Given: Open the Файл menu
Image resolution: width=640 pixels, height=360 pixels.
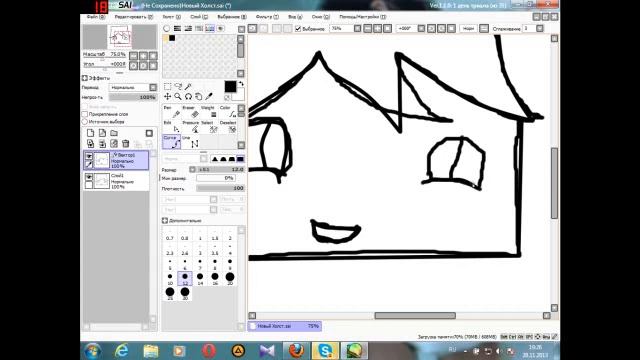Looking at the screenshot, I should pyautogui.click(x=96, y=17).
